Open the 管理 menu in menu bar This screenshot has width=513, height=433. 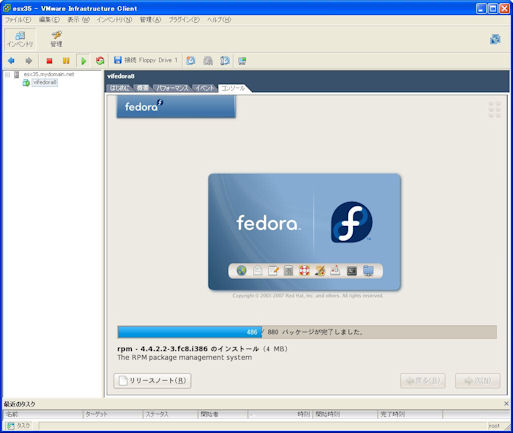point(150,20)
